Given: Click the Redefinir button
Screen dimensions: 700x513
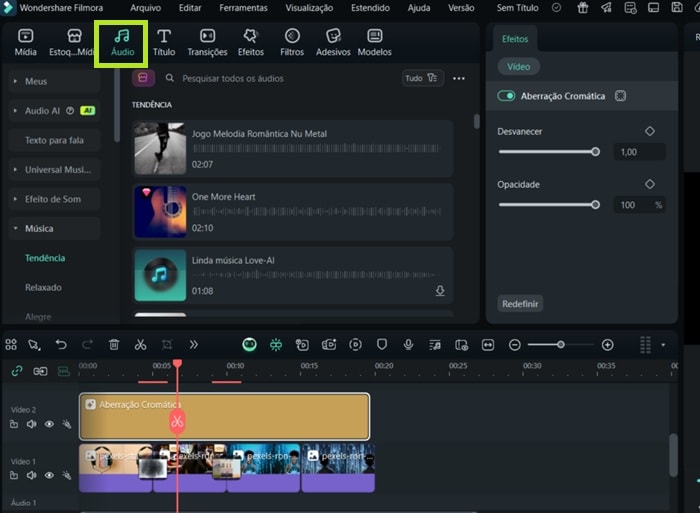Looking at the screenshot, I should coord(520,304).
